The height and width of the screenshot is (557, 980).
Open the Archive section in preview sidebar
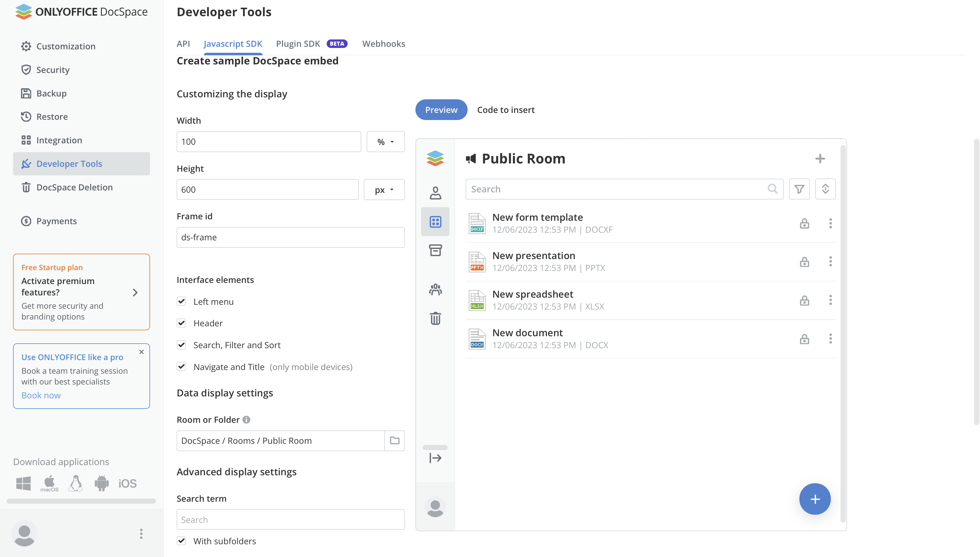point(435,251)
